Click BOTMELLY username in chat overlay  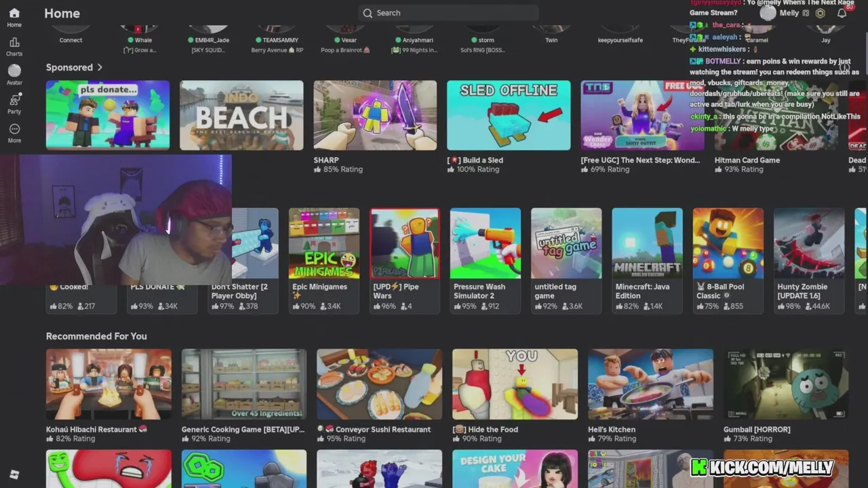(723, 61)
